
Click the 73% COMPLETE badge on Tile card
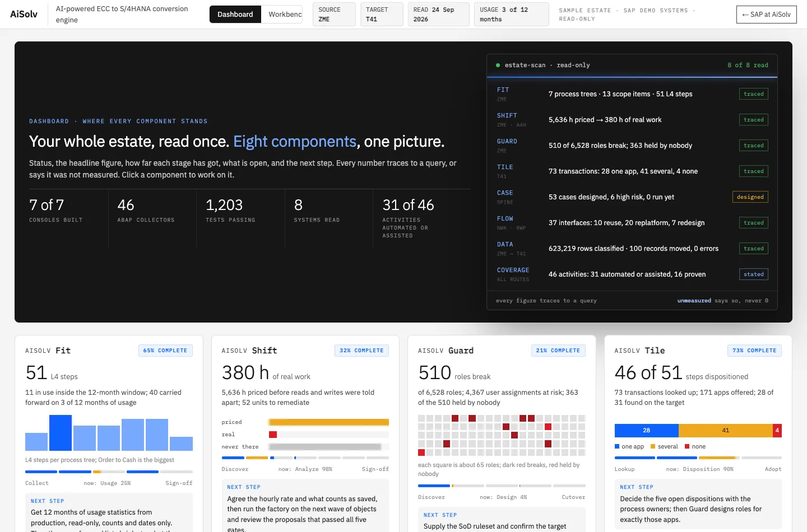coord(754,351)
